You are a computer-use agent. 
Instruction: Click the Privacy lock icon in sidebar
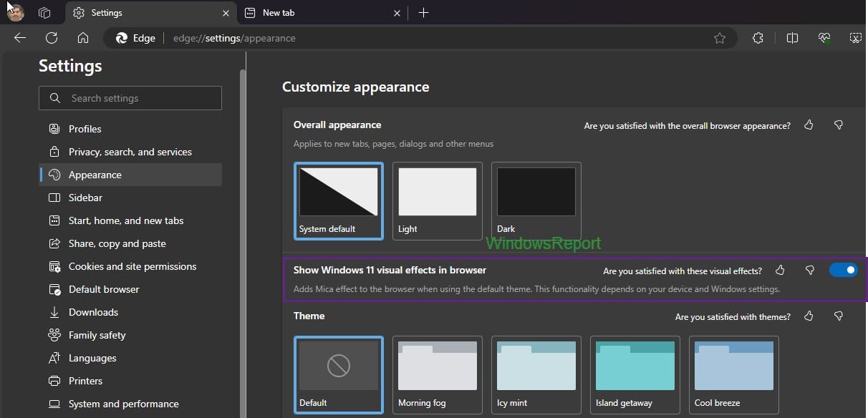54,152
